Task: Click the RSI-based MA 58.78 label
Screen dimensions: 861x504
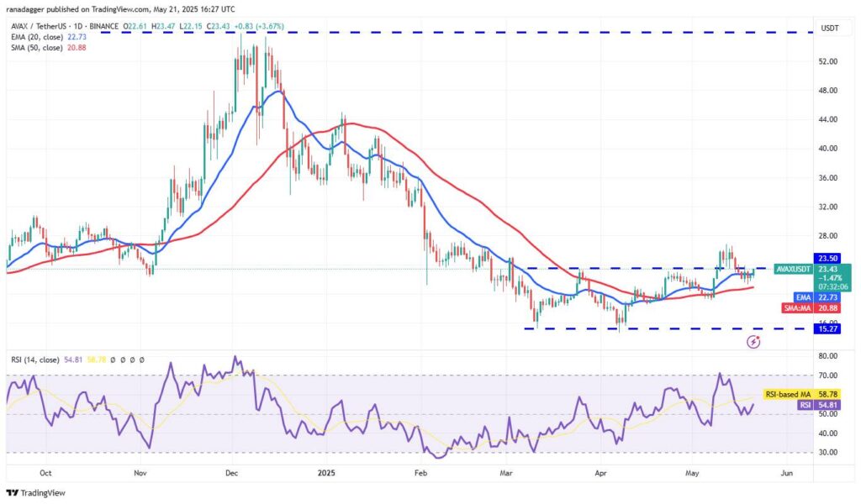Action: [801, 394]
